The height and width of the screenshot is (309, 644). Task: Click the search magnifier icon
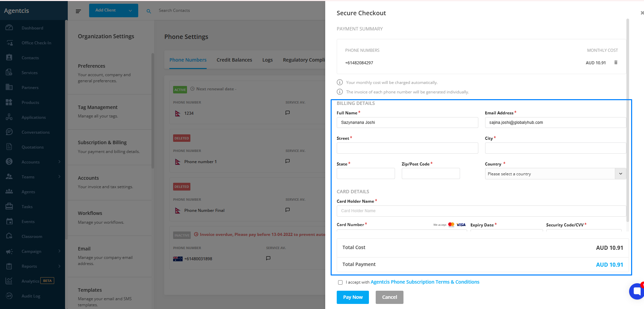149,11
